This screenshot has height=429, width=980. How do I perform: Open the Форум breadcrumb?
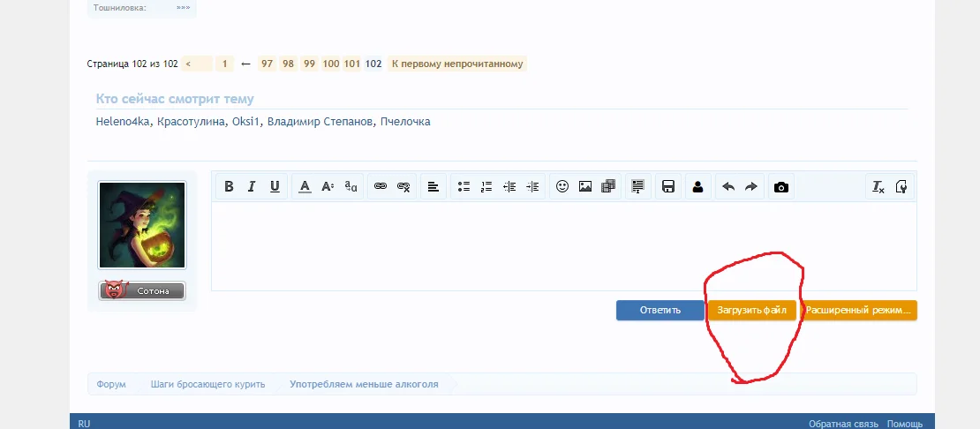(111, 384)
